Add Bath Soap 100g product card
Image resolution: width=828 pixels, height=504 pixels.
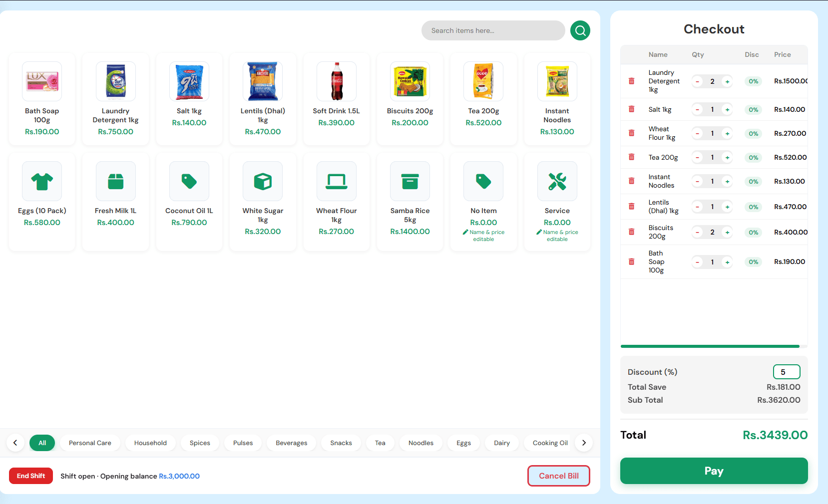pyautogui.click(x=42, y=99)
